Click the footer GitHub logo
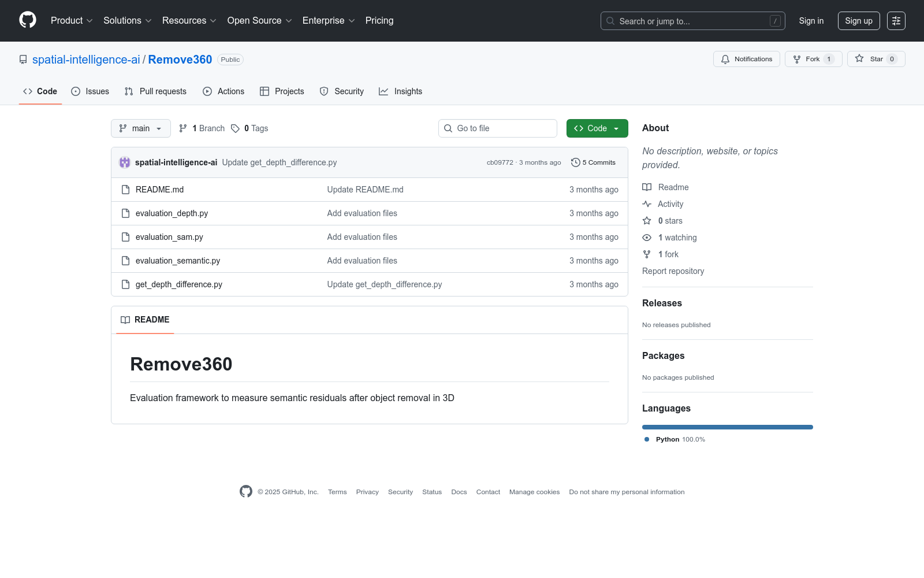The height and width of the screenshot is (578, 924). coord(246,491)
